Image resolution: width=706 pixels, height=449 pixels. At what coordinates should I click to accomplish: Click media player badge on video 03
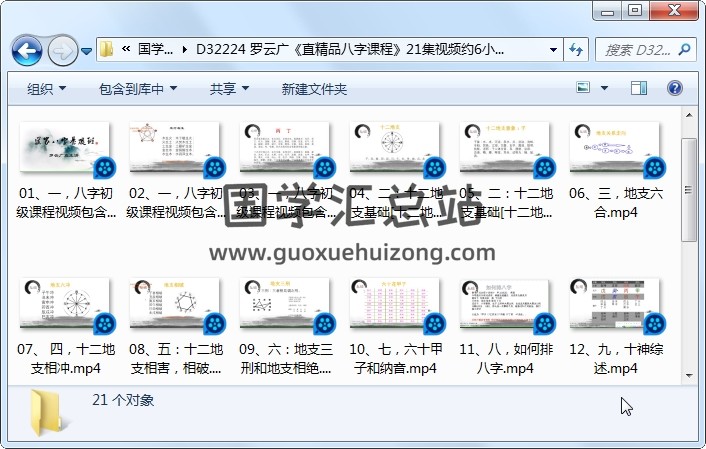click(x=325, y=168)
